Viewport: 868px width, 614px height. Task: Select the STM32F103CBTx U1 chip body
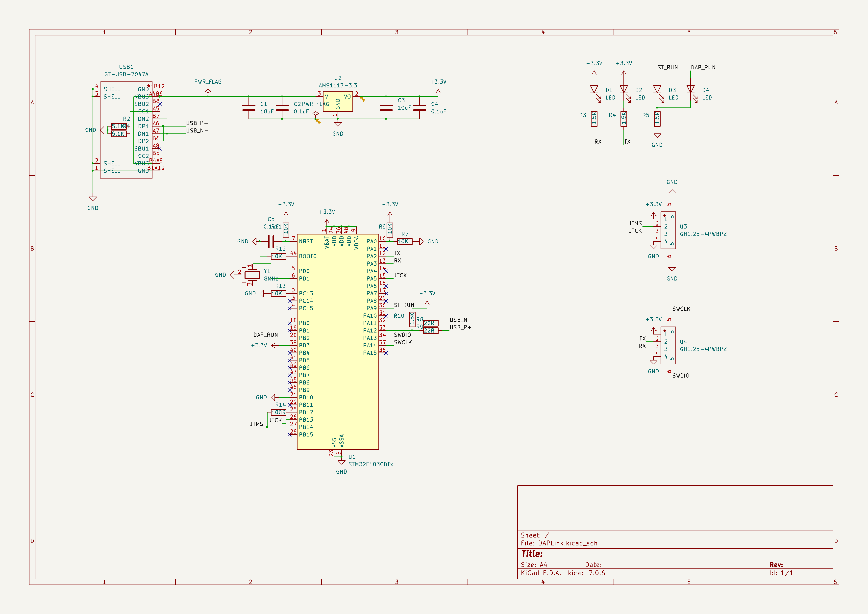pos(338,341)
